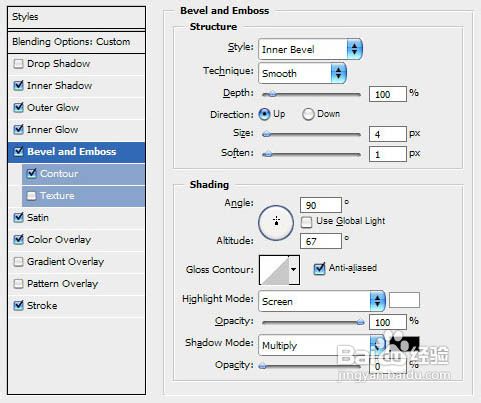
Task: Click the white highlight color swatch
Action: [x=404, y=300]
